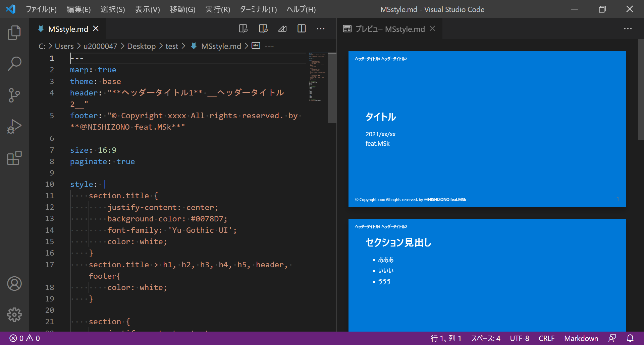Click the editor minimap
This screenshot has width=644, height=345.
tap(317, 77)
